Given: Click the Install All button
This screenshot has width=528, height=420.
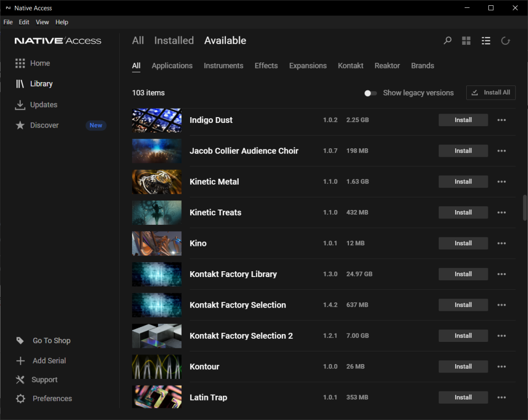Looking at the screenshot, I should point(491,92).
